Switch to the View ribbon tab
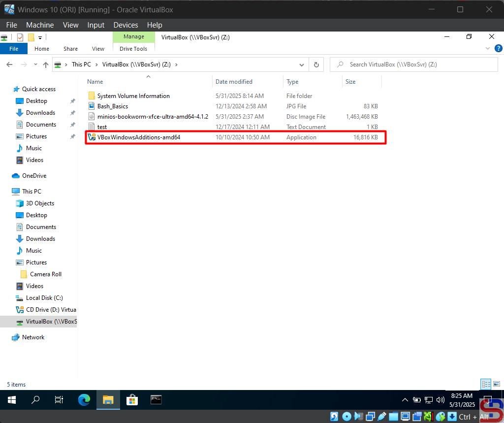 98,49
